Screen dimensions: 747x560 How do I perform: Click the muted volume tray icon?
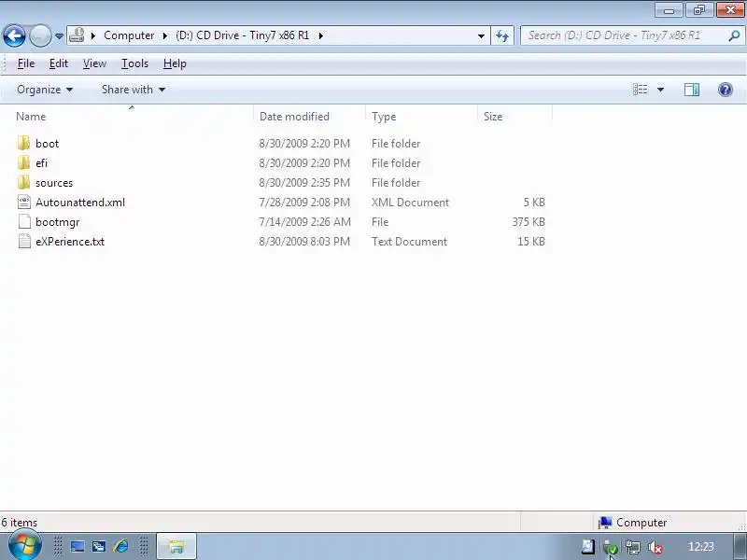655,548
